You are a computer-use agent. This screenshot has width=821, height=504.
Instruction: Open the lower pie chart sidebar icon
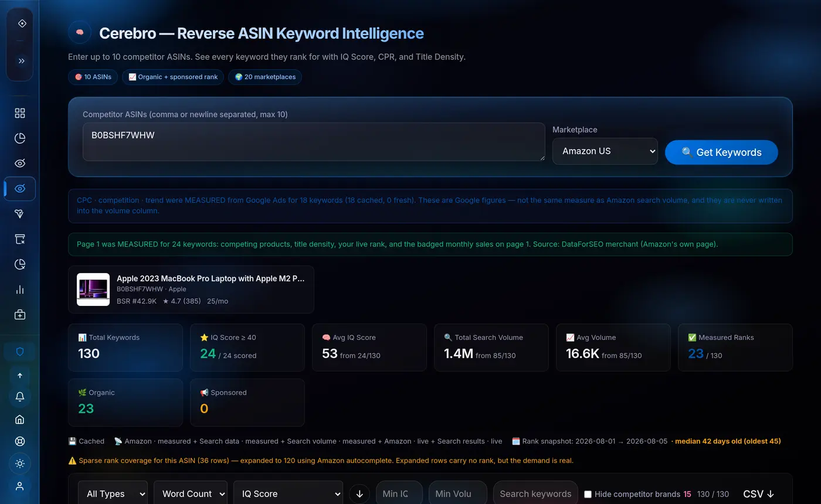(20, 264)
